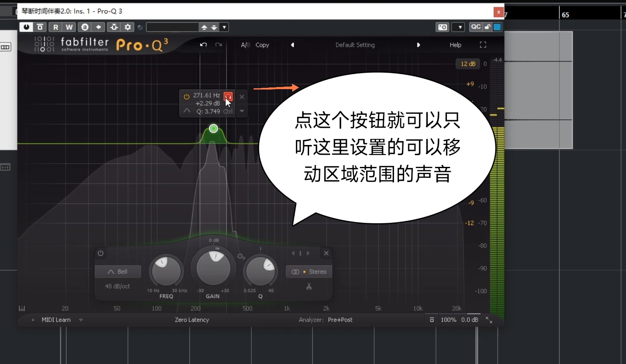This screenshot has width=626, height=364.
Task: Go to previous band arrow
Action: (293, 253)
